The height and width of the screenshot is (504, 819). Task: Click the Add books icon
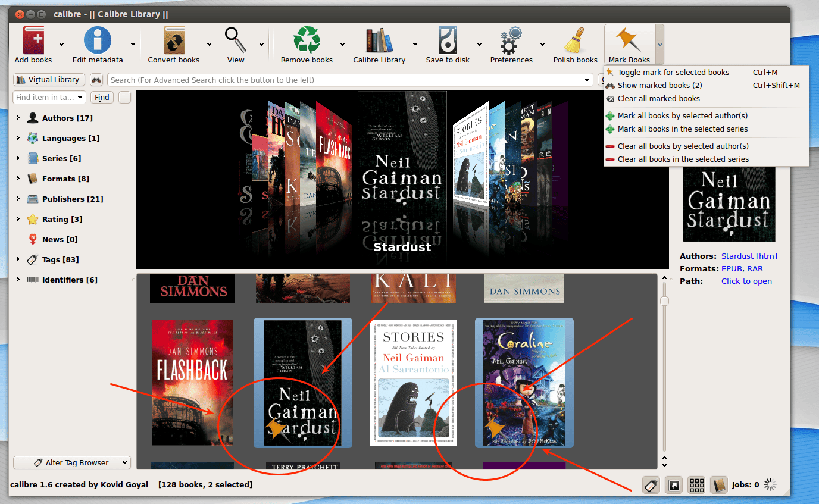(x=33, y=42)
